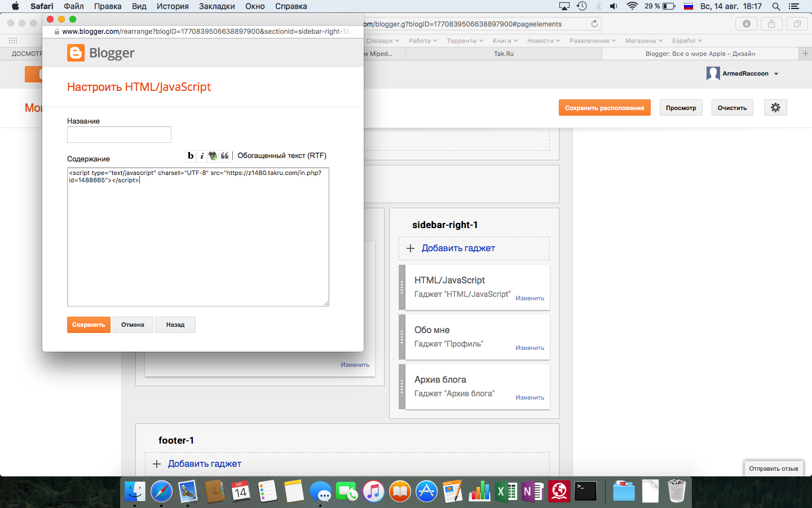Open the Правка menu
812x508 pixels.
click(108, 6)
